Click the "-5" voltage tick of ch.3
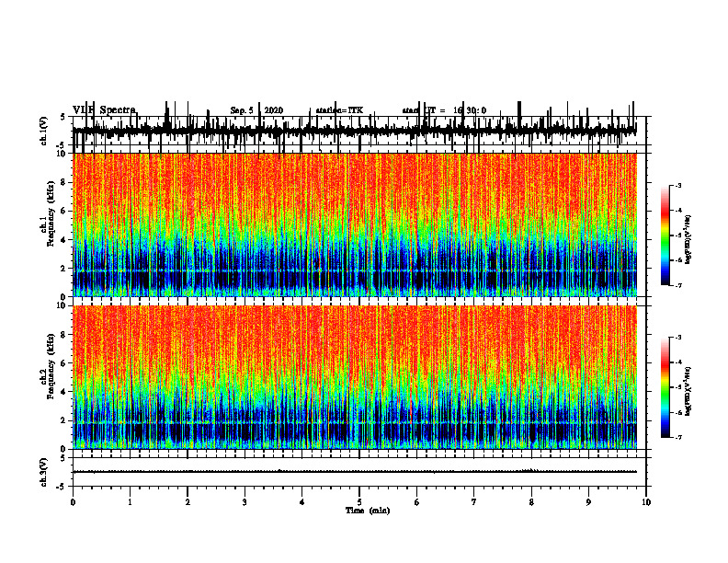This screenshot has width=728, height=563. tap(63, 487)
